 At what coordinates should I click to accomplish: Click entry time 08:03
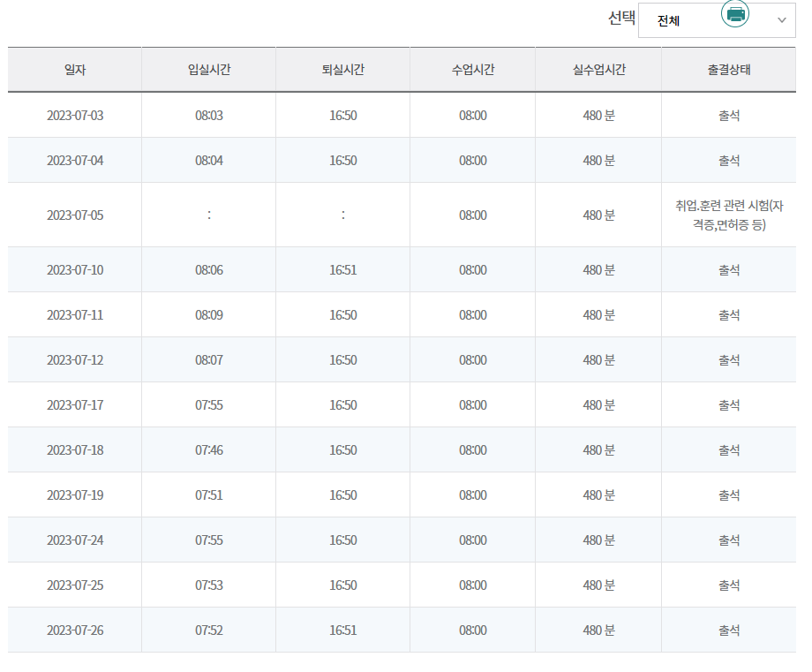coord(208,115)
